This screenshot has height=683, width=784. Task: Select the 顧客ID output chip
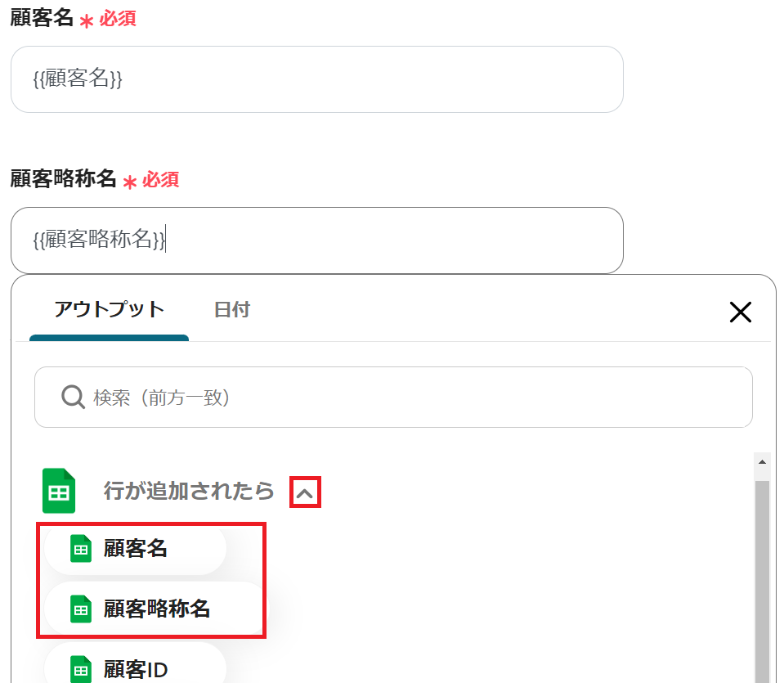tap(136, 670)
